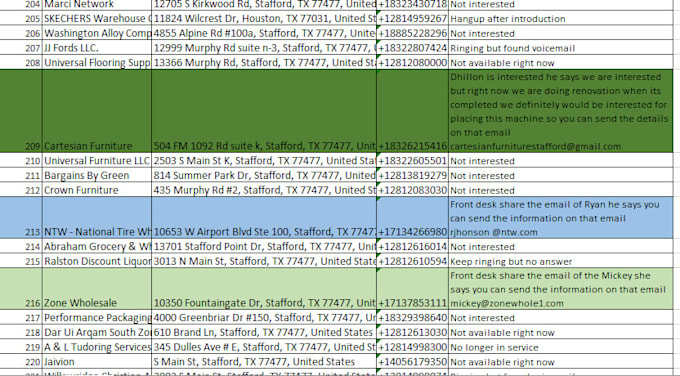Select the Dar Ul Arqam South cell
This screenshot has width=680, height=376.
click(x=97, y=332)
